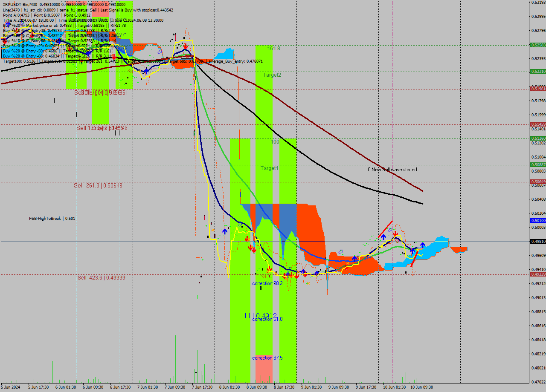Click the green 0.52583 price tag

click(537, 45)
